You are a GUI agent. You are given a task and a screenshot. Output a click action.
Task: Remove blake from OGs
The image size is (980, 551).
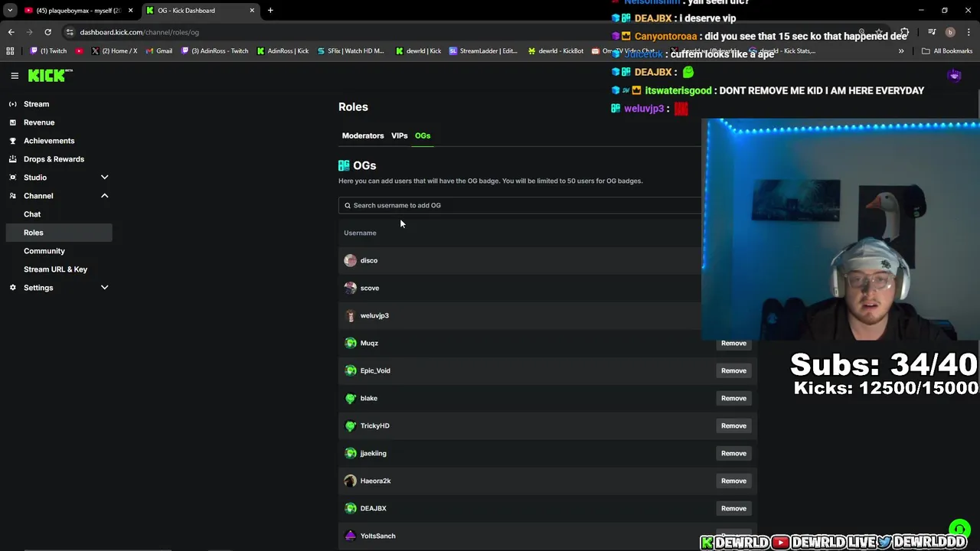pos(733,398)
